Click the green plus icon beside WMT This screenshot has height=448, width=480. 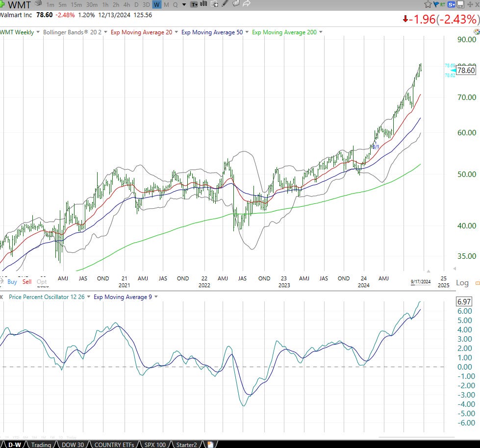2,4
